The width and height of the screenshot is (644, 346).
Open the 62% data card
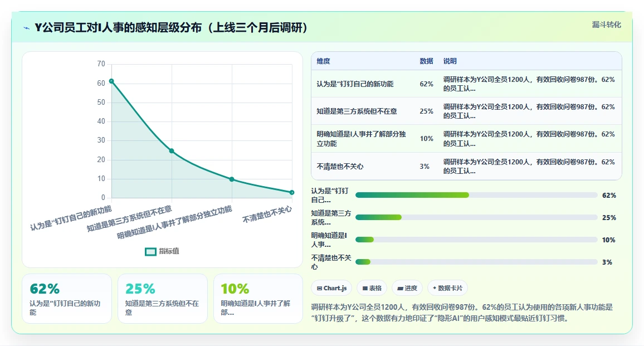coord(67,299)
